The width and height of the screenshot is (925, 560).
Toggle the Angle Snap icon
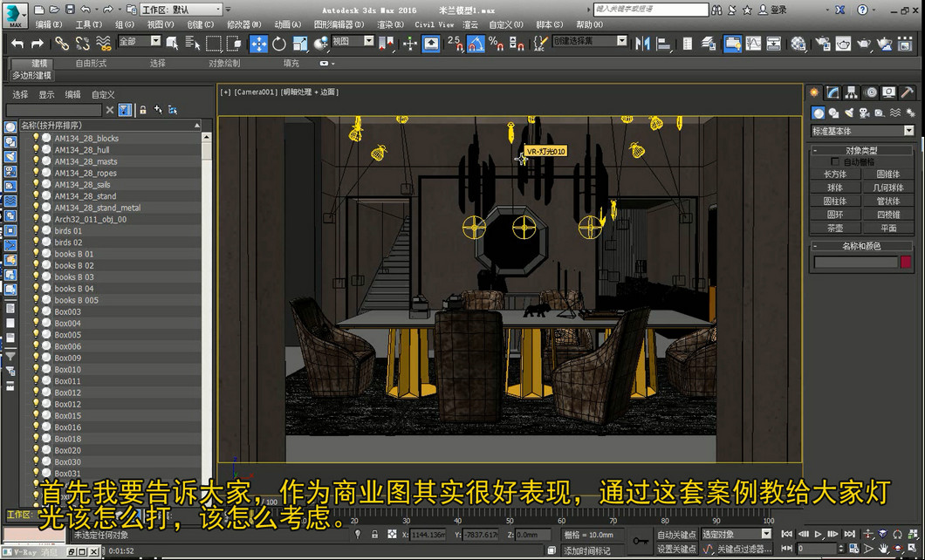[x=476, y=44]
